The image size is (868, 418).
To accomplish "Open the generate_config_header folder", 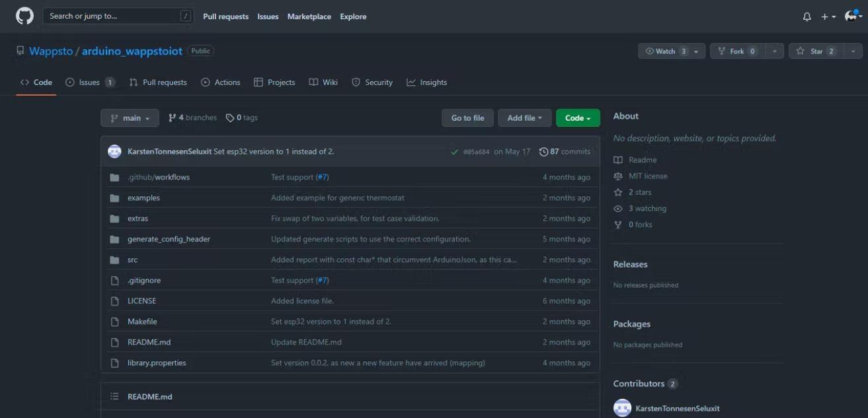I will [x=169, y=239].
